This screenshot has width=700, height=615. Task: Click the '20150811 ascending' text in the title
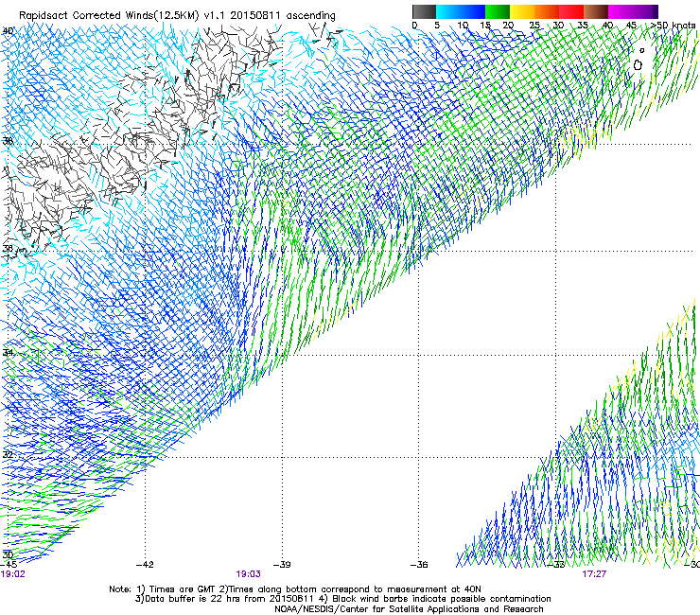coord(283,16)
